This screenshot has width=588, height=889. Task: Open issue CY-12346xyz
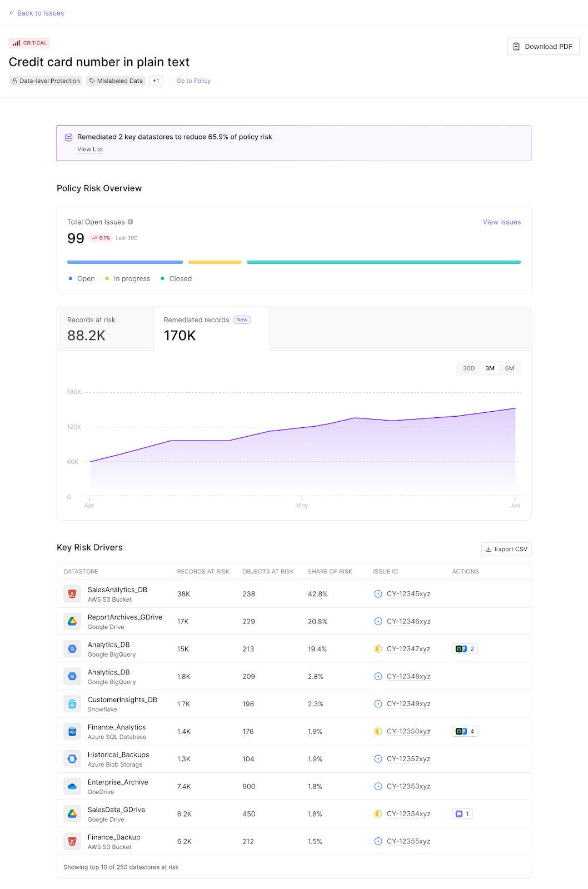pyautogui.click(x=408, y=622)
